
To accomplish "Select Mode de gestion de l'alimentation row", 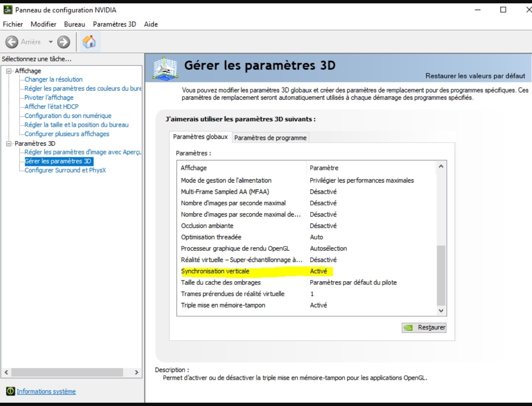I will 307,180.
